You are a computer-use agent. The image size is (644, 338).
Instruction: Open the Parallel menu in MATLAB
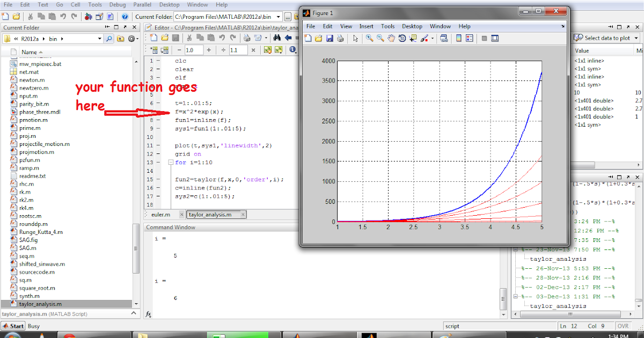click(x=142, y=5)
